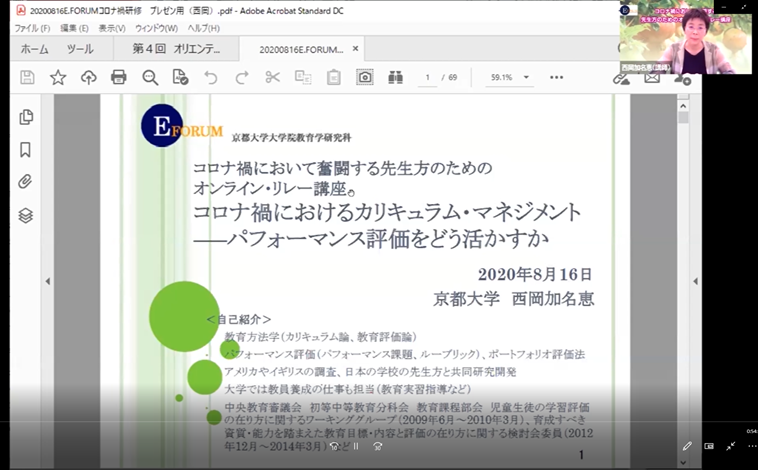Open the Find text magnifier tool
This screenshot has width=758, height=470.
point(150,77)
